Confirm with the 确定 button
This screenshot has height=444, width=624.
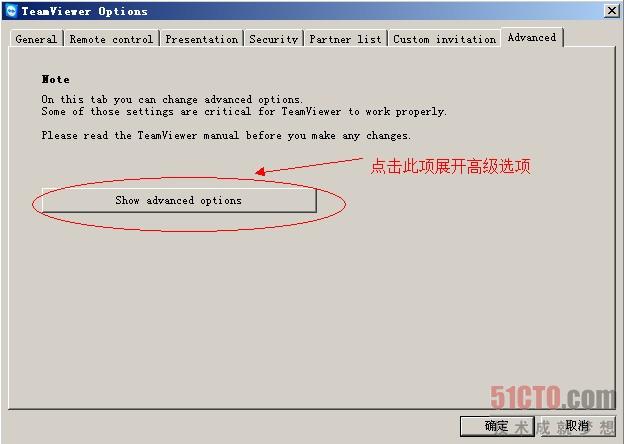[x=497, y=426]
